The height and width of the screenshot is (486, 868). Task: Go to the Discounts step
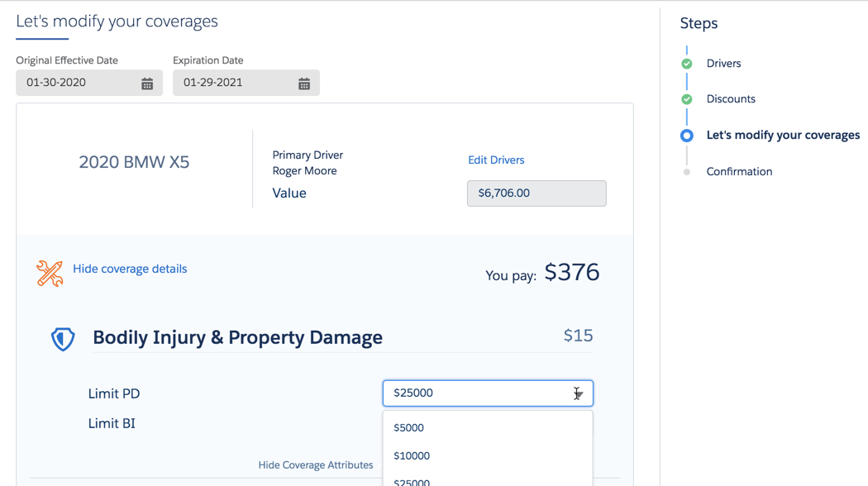pos(731,99)
